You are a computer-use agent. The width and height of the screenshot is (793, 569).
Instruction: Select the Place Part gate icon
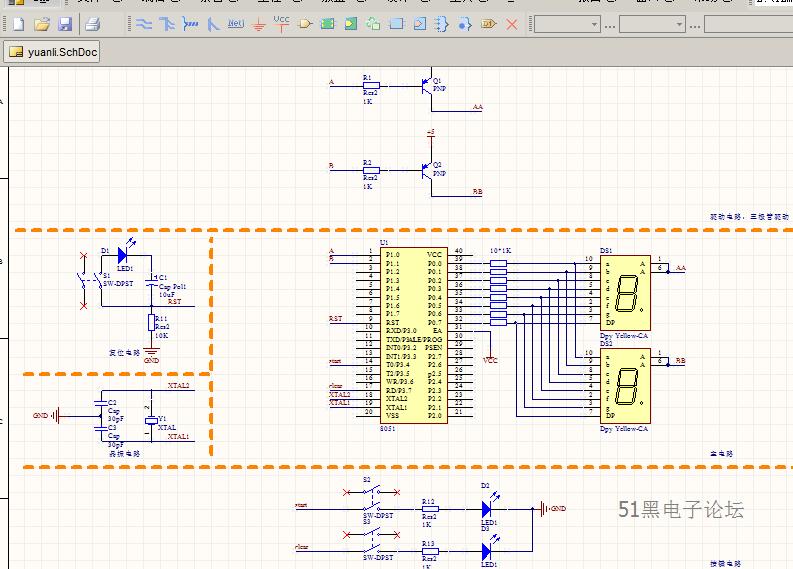[x=305, y=23]
